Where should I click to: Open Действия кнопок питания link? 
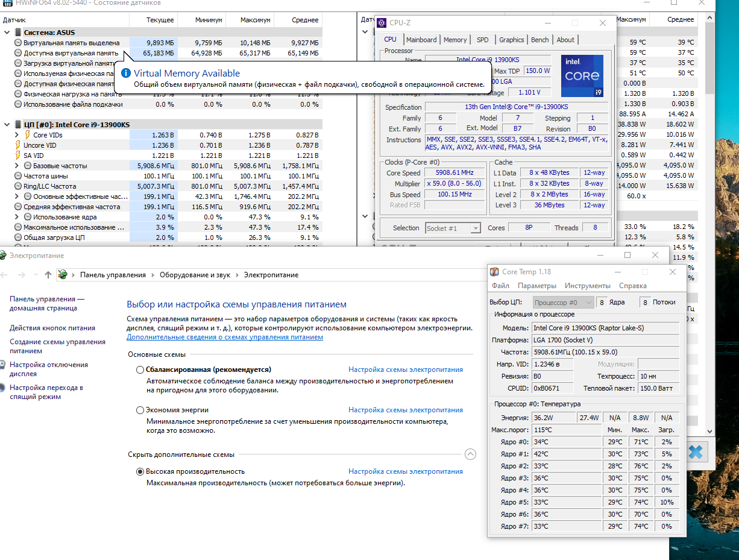point(52,328)
